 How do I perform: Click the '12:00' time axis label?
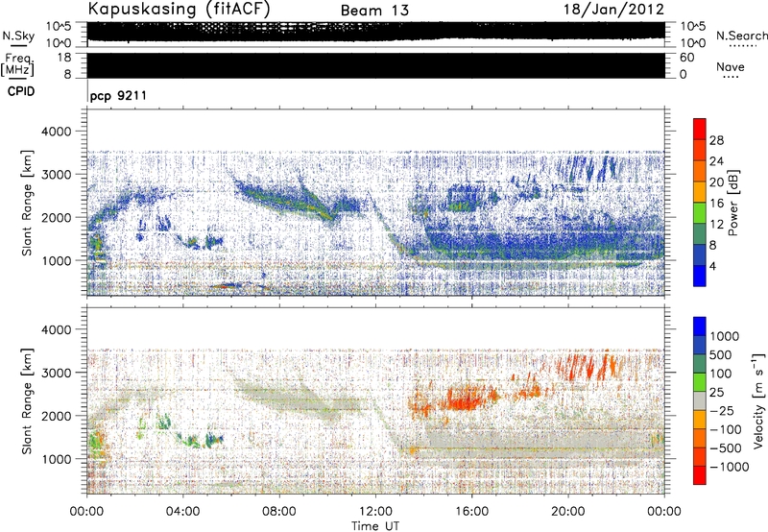click(375, 512)
